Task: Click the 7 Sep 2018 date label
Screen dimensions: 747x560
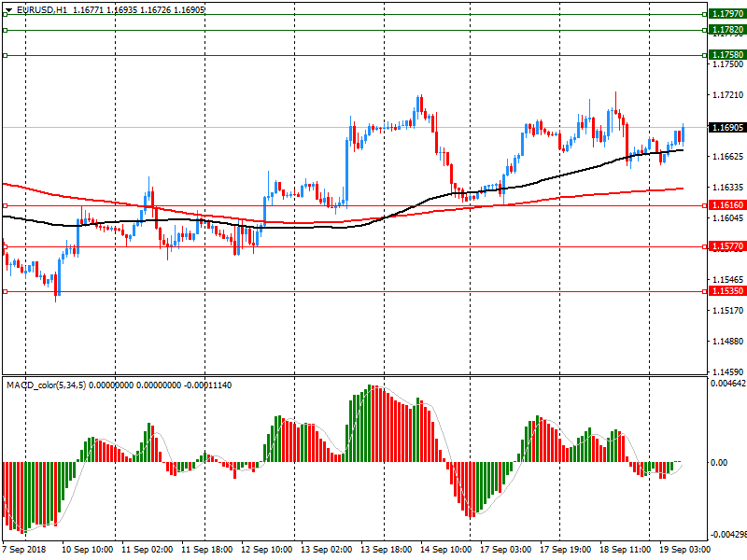Action: (24, 550)
